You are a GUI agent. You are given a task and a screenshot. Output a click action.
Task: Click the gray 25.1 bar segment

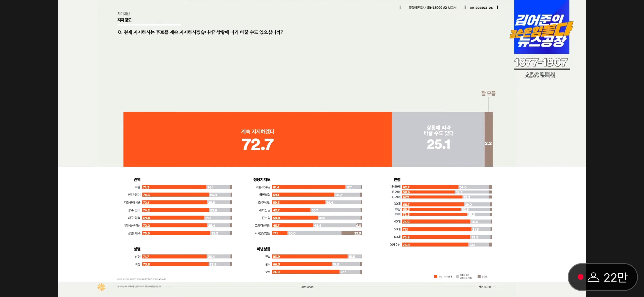pos(438,139)
